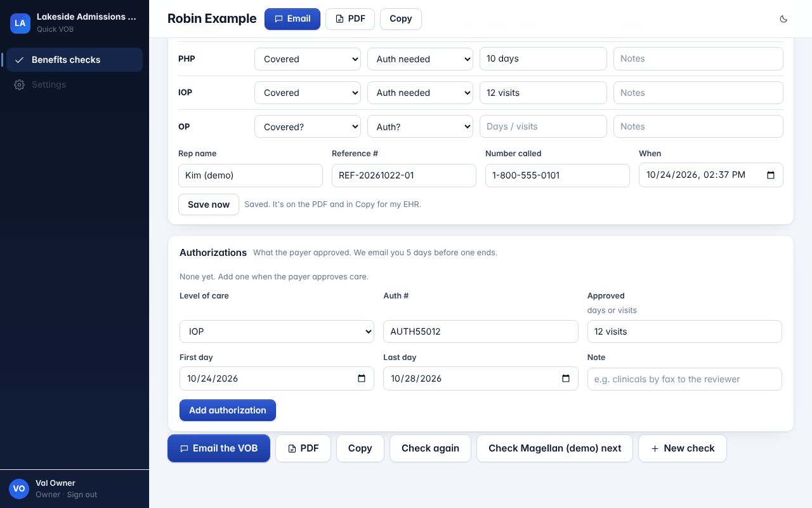Open calendar picker on When field
This screenshot has width=812, height=508.
pyautogui.click(x=771, y=175)
